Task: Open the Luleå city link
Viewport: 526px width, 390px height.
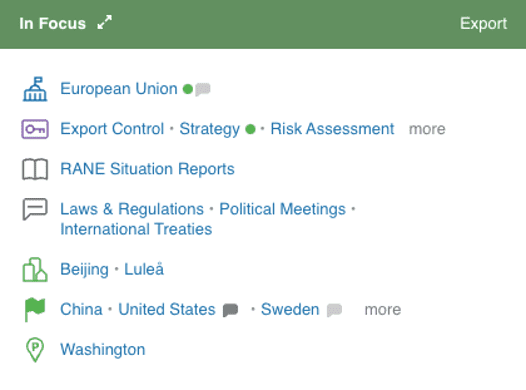Action: 144,269
